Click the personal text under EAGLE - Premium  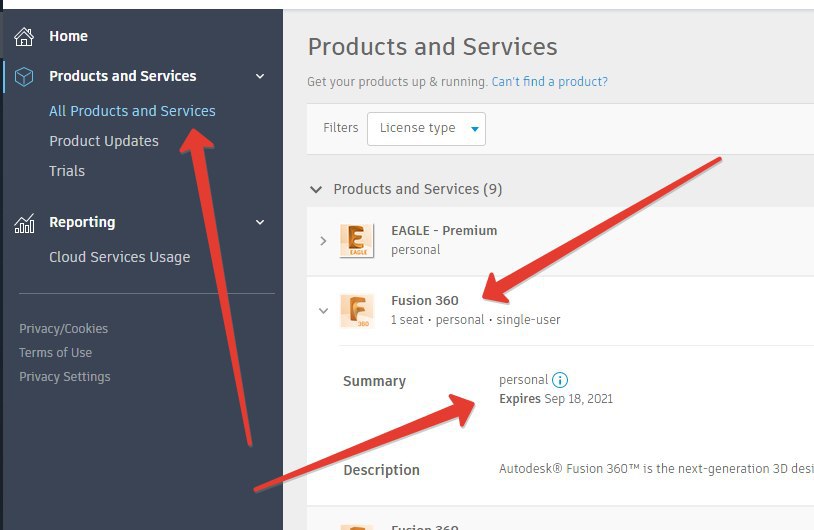point(415,250)
